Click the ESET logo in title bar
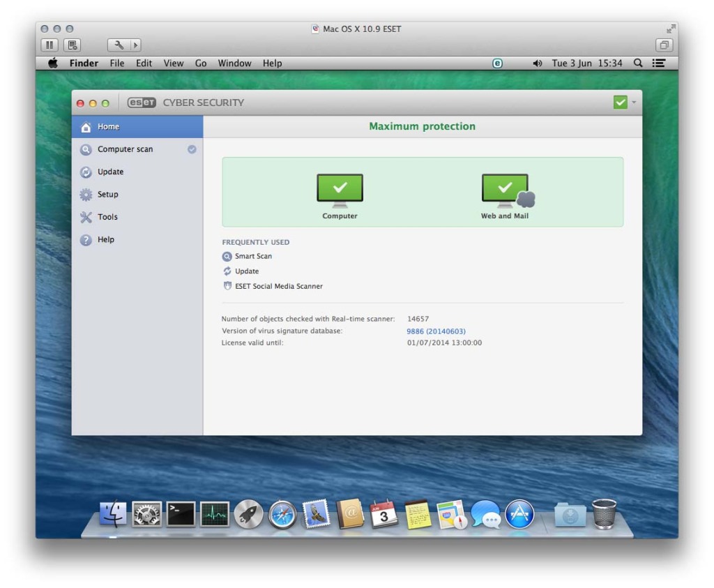This screenshot has height=588, width=714. pyautogui.click(x=142, y=103)
